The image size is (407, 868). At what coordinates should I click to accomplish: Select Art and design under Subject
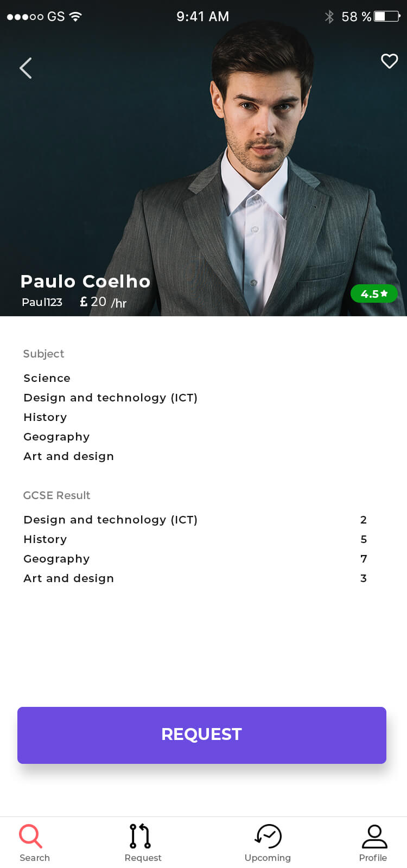(68, 456)
